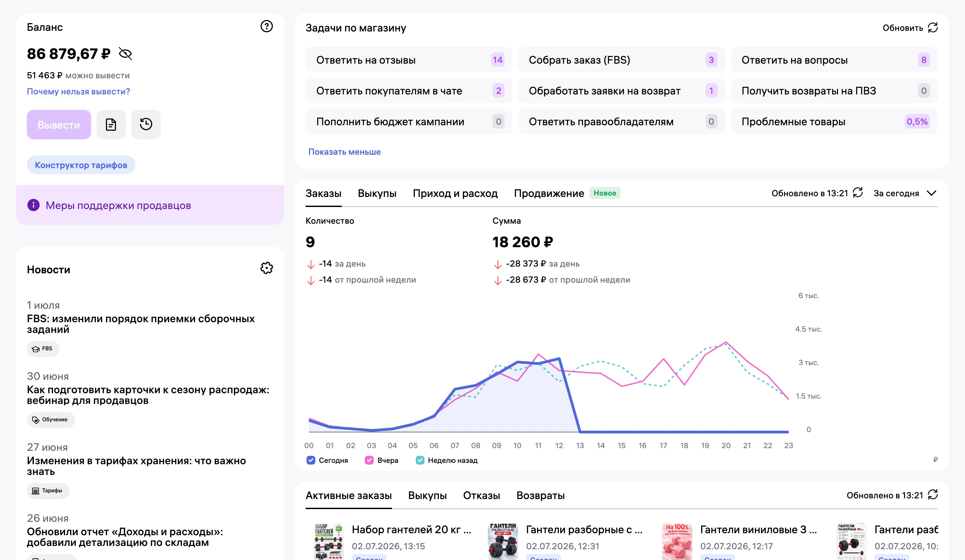The width and height of the screenshot is (965, 560).
Task: Open the Гантели разборные с order from 12:31
Action: tap(584, 530)
